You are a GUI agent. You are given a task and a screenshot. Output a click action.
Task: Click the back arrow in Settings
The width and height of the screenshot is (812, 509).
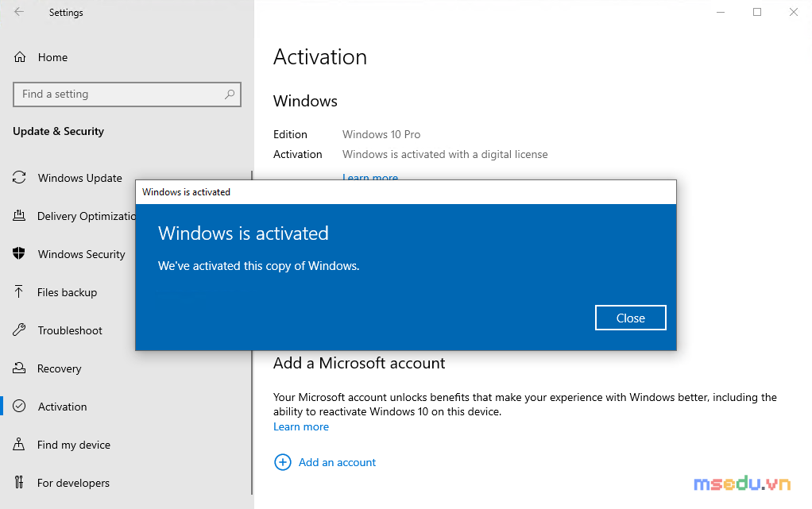point(18,12)
